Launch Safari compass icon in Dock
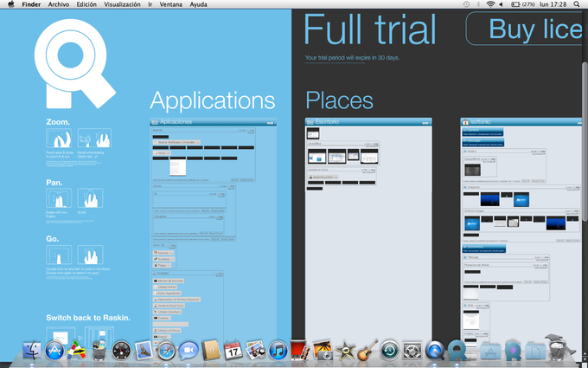The height and width of the screenshot is (368, 588). (166, 351)
